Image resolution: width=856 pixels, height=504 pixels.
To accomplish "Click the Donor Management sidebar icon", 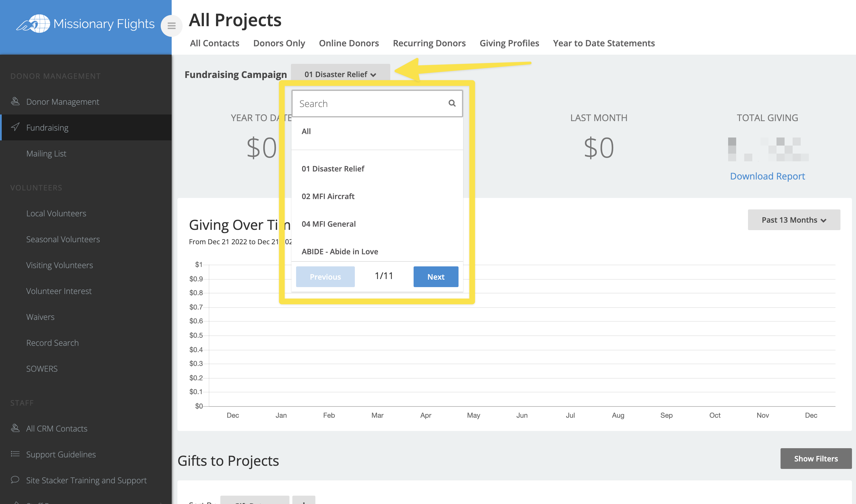I will pyautogui.click(x=15, y=101).
